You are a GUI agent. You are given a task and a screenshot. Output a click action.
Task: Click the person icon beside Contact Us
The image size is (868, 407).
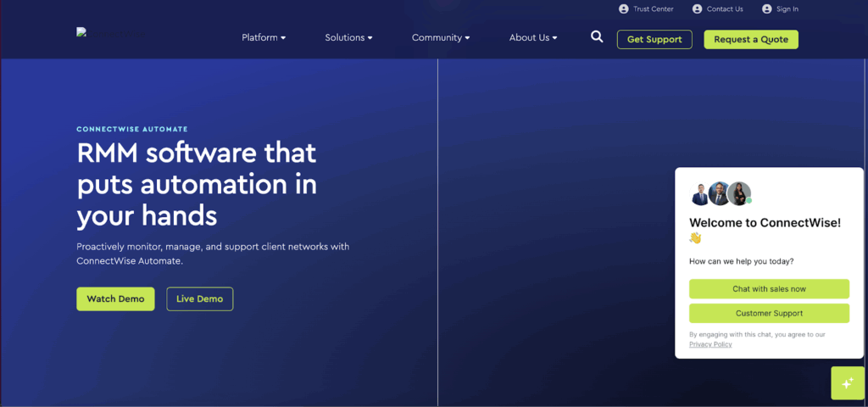(697, 9)
